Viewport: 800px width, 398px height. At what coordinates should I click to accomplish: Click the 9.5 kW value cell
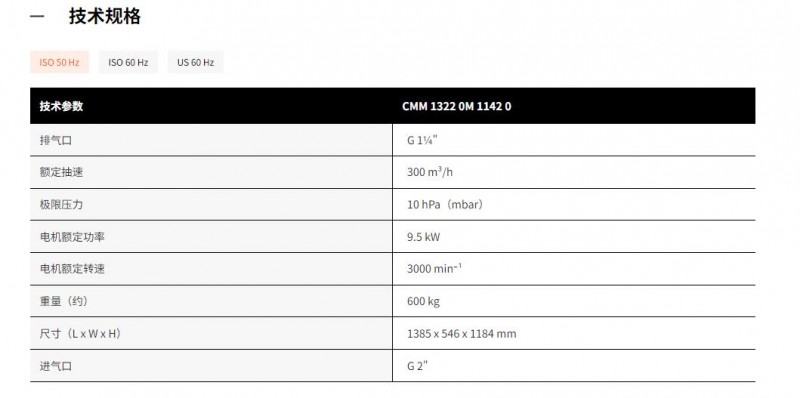click(423, 237)
